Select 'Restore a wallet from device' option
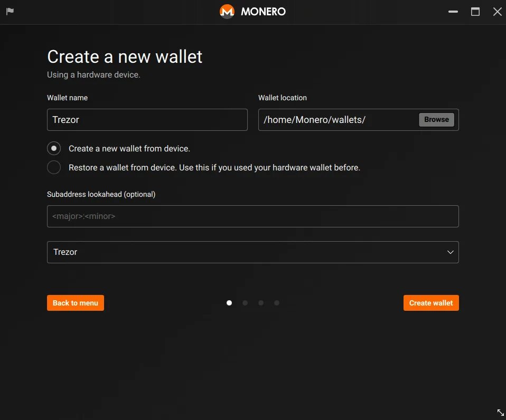 pyautogui.click(x=54, y=167)
